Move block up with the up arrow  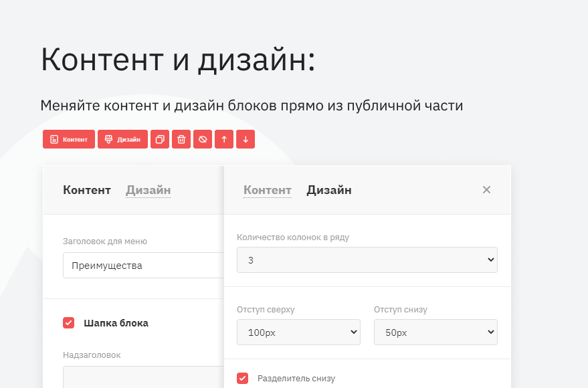224,139
